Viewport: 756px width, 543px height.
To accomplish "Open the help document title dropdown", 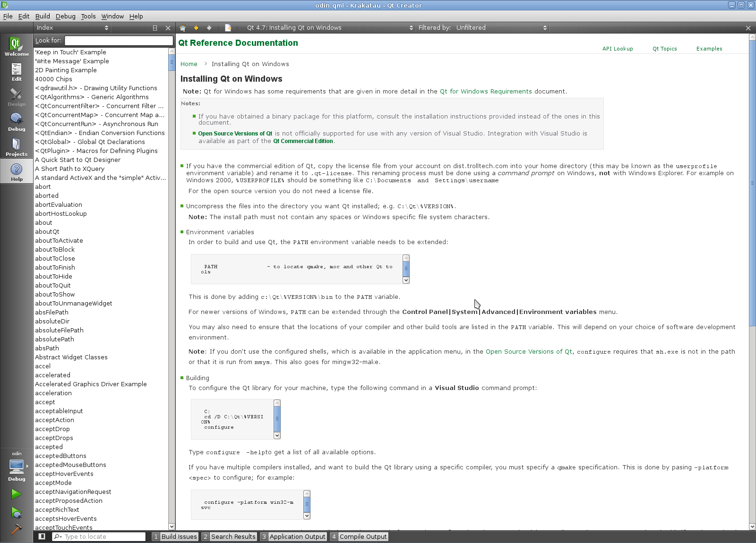I will [x=330, y=28].
